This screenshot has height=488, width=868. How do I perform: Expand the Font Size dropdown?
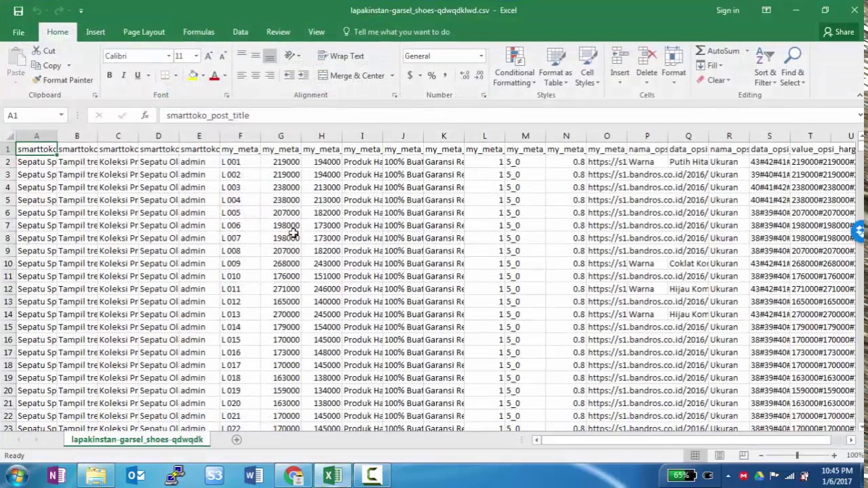pos(196,56)
